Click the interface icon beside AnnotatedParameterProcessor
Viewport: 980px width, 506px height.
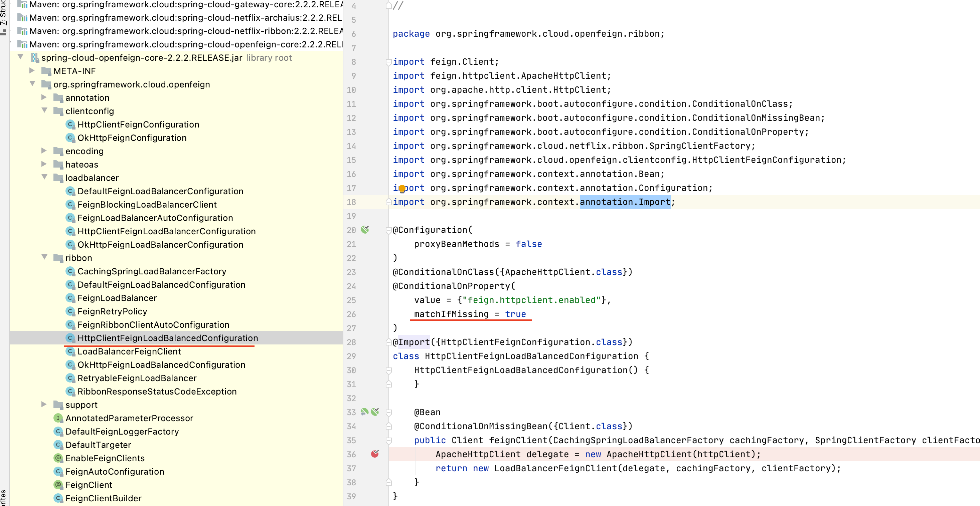(57, 418)
